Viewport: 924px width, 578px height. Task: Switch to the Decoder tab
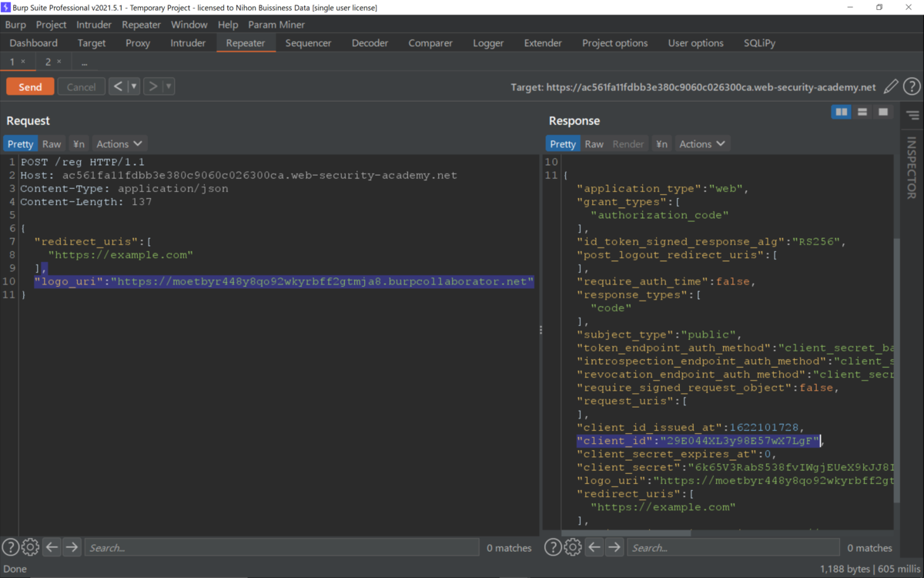[370, 43]
